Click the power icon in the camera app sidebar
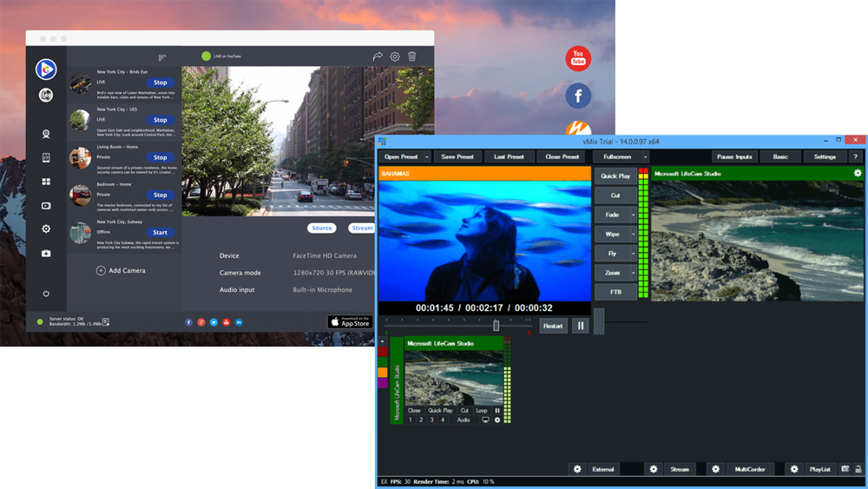The width and height of the screenshot is (868, 489). (46, 294)
